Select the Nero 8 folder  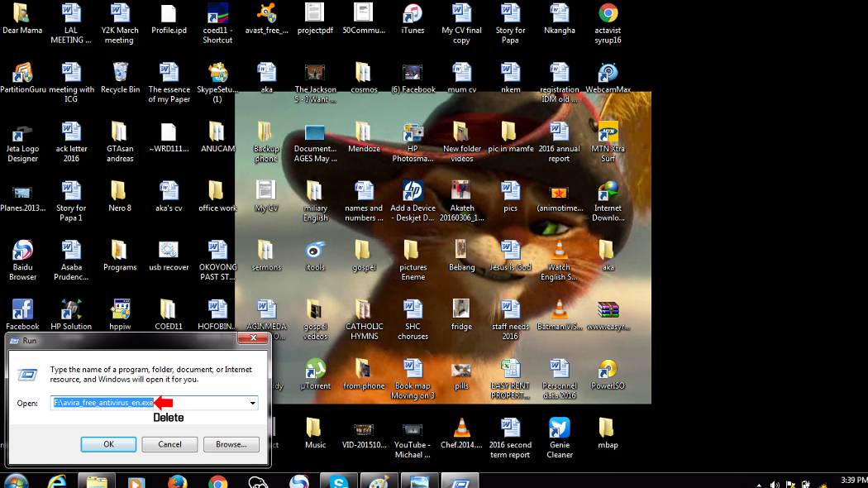[120, 196]
